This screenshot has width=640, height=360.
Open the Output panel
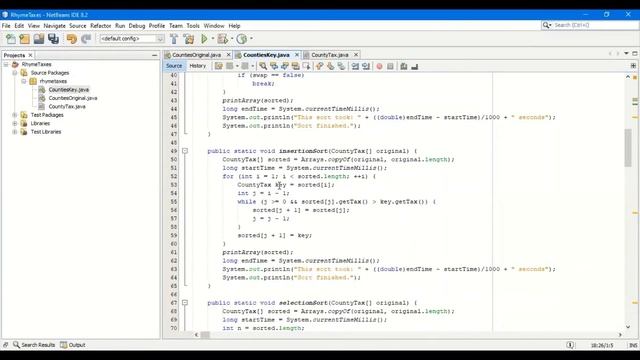[x=73, y=345]
